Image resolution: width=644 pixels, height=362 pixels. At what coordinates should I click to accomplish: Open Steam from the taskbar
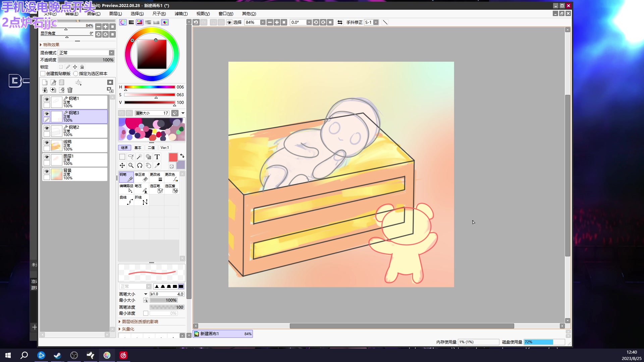click(57, 355)
